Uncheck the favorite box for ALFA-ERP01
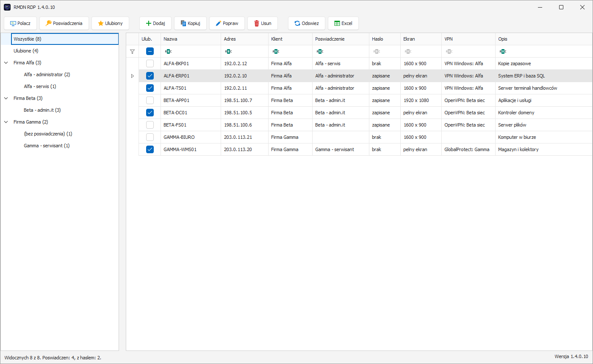This screenshot has width=593, height=364. tap(150, 76)
